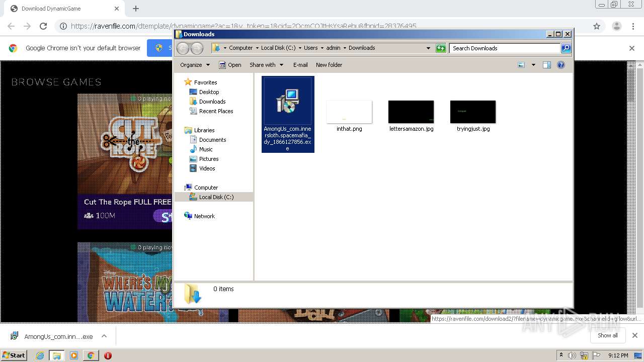Select the lettersamazon.jpg file
Screen dimensions: 644x362
pos(411,116)
